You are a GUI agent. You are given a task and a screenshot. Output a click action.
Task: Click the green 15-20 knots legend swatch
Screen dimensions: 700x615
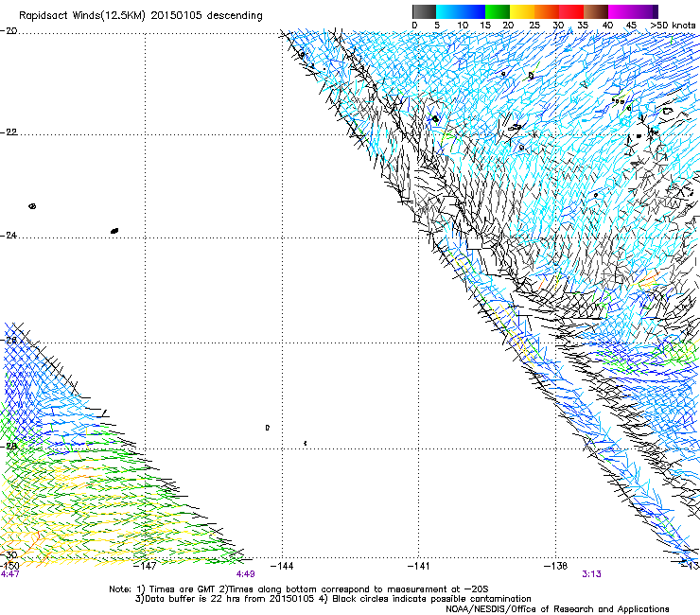[x=498, y=11]
